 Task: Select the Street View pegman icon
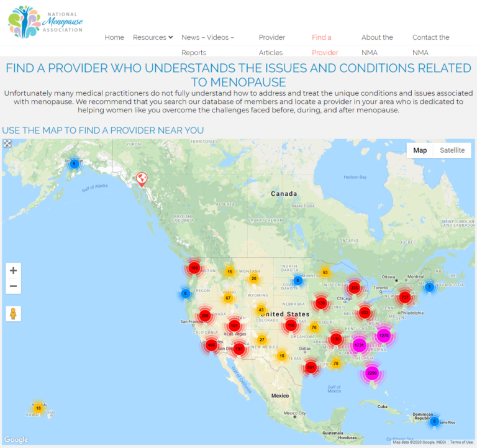[13, 313]
